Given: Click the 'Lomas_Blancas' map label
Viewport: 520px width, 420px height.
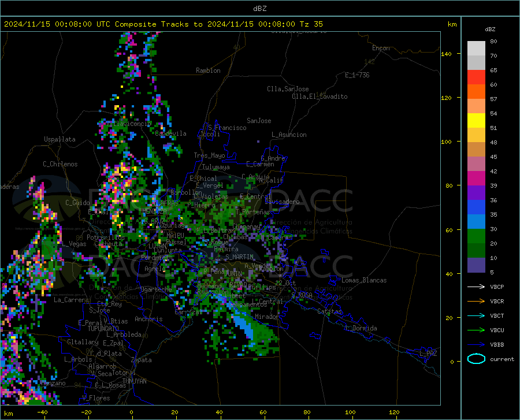Looking at the screenshot, I should click(x=364, y=280).
